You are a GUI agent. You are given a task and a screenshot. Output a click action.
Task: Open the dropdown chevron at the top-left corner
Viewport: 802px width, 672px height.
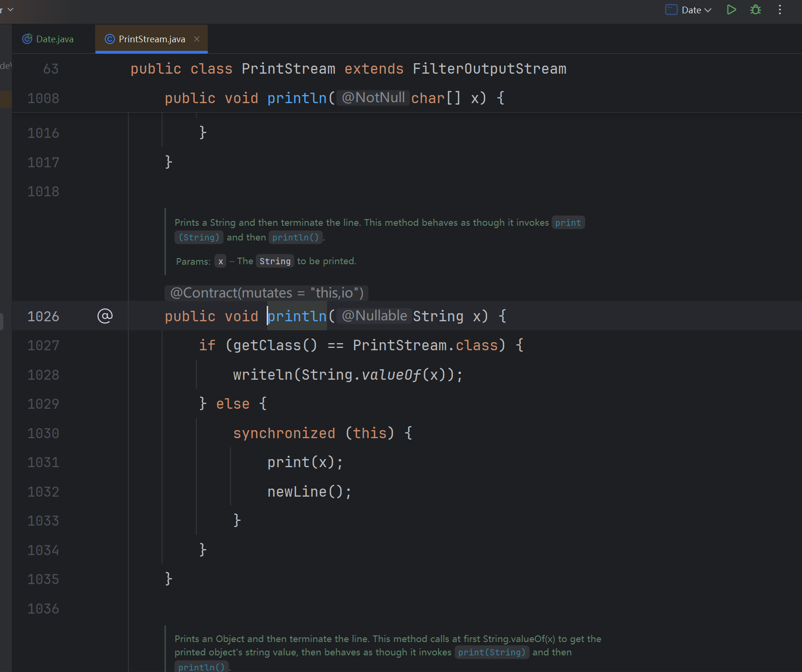click(10, 10)
